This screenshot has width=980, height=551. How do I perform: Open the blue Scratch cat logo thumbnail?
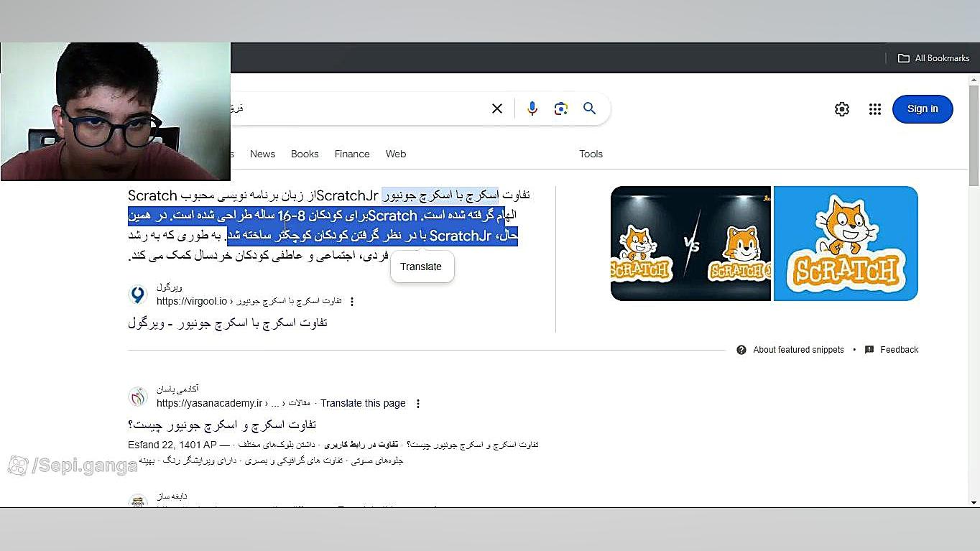click(x=846, y=244)
